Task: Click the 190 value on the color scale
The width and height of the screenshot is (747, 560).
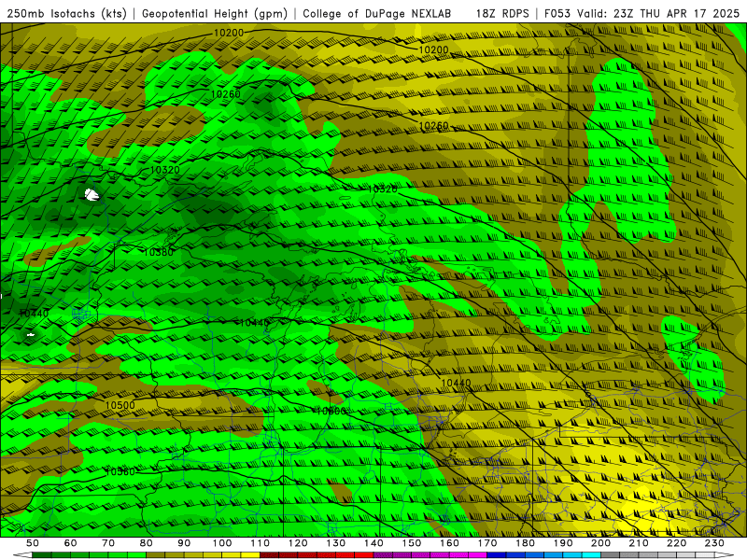Action: click(563, 543)
